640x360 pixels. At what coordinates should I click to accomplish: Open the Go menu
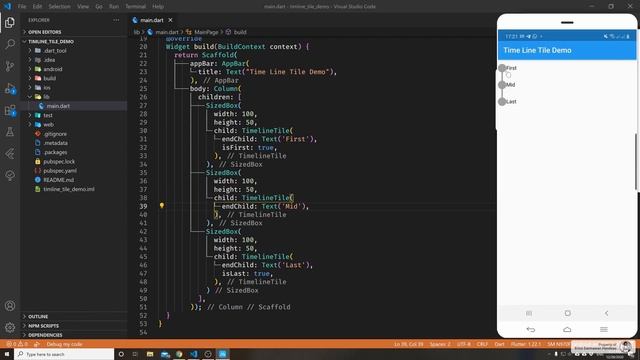point(99,7)
